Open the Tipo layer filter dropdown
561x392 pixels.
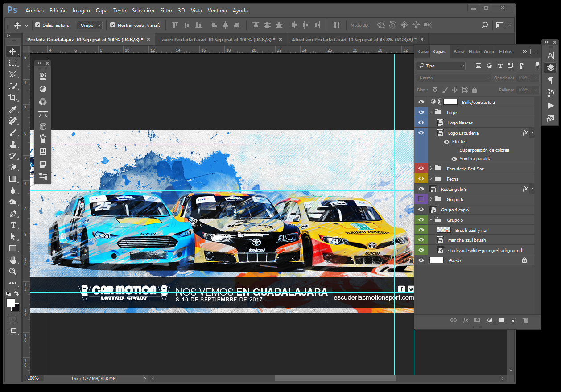coord(441,66)
